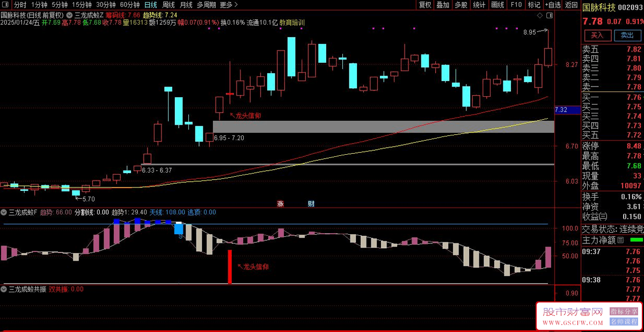Click the 筹码线 7.66 label
This screenshot has height=332, width=644.
123,15
